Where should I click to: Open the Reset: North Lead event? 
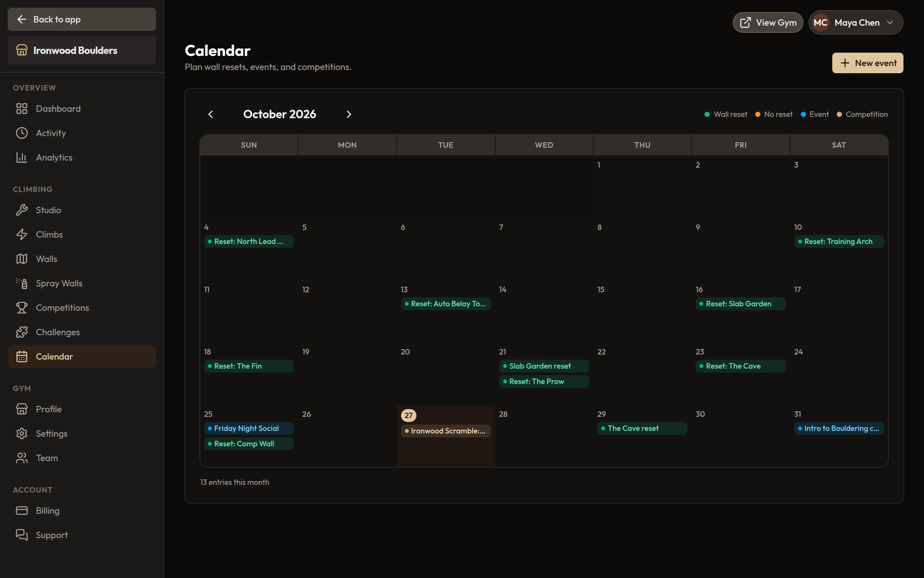(249, 241)
